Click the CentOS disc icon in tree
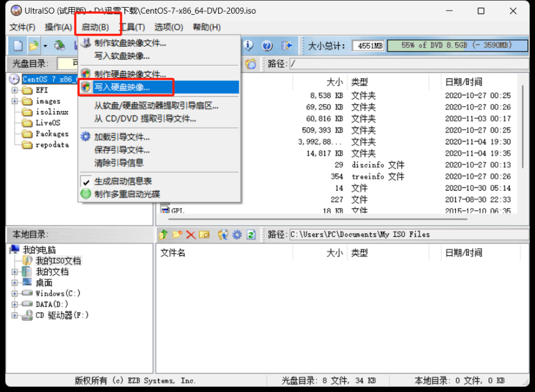Viewport: 535px width, 392px height. coord(14,79)
